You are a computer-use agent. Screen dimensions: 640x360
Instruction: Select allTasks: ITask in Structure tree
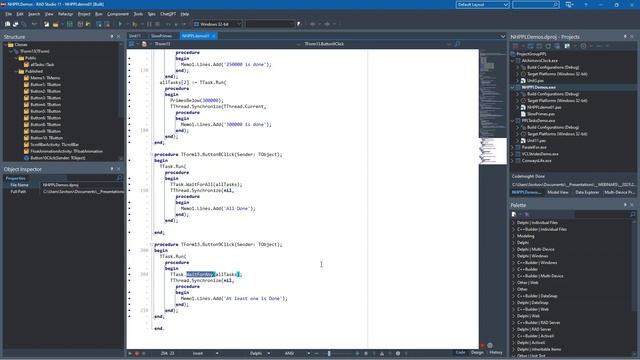42,64
